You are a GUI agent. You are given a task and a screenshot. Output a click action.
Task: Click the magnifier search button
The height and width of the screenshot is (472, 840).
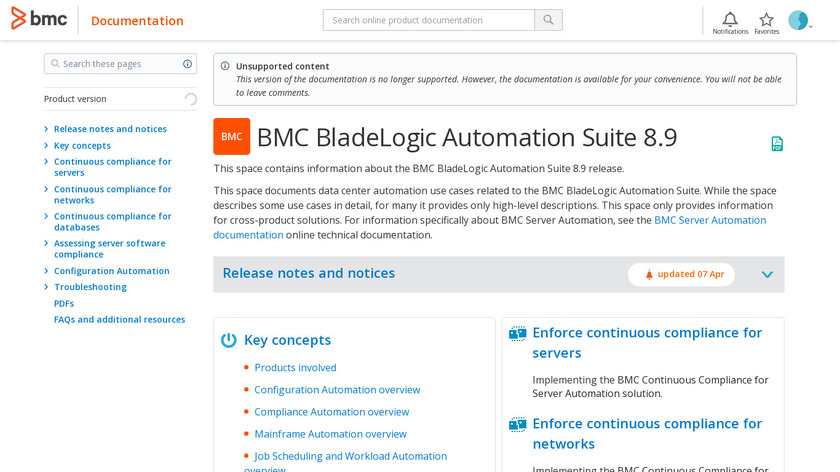pos(548,20)
